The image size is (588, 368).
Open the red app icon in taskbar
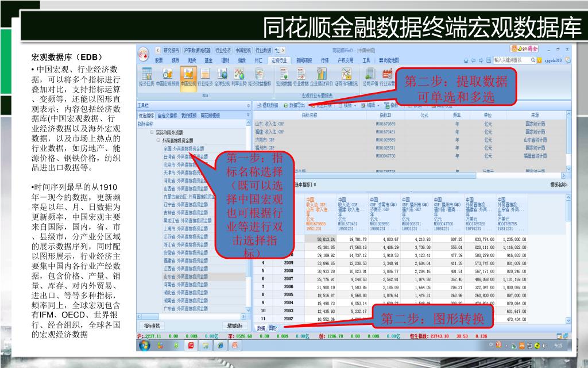tap(191, 345)
